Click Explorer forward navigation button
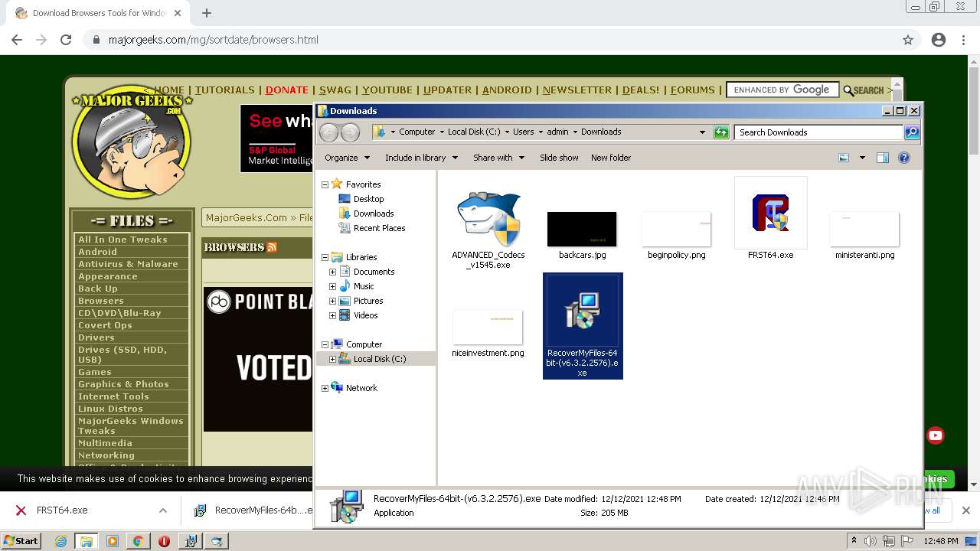The width and height of the screenshot is (980, 551). [350, 132]
